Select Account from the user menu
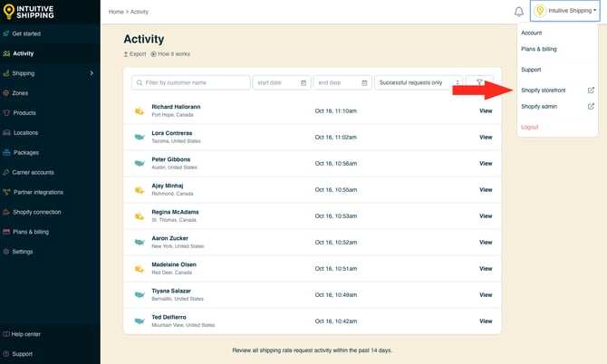The width and height of the screenshot is (607, 364). pos(531,33)
